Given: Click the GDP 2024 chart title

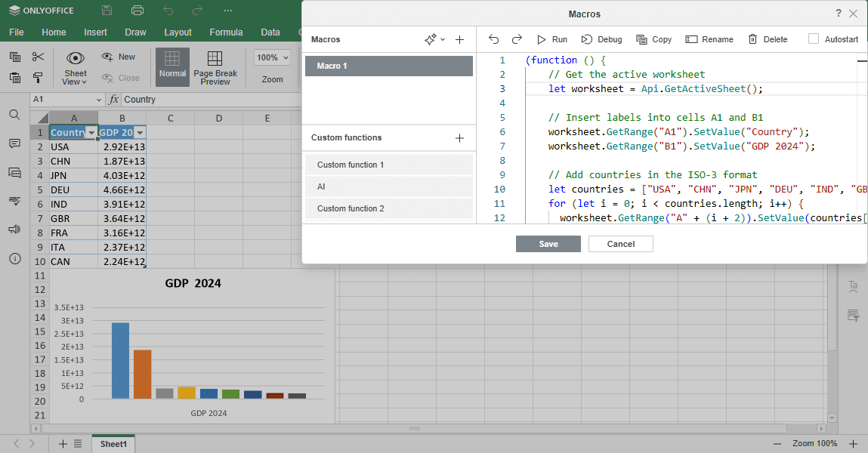Looking at the screenshot, I should pyautogui.click(x=193, y=283).
